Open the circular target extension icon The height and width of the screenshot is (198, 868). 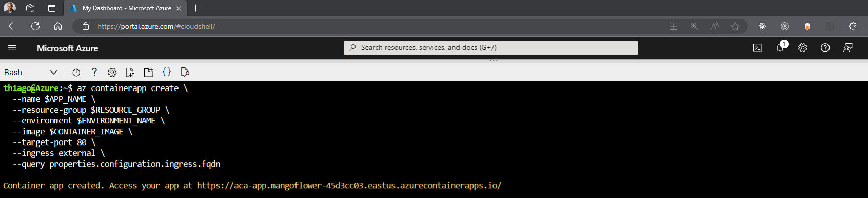click(x=785, y=26)
